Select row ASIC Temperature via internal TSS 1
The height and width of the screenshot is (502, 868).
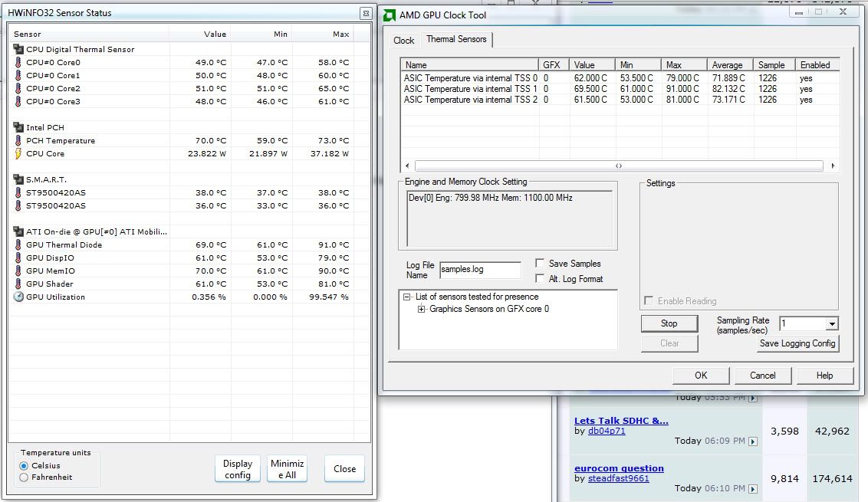(619, 89)
